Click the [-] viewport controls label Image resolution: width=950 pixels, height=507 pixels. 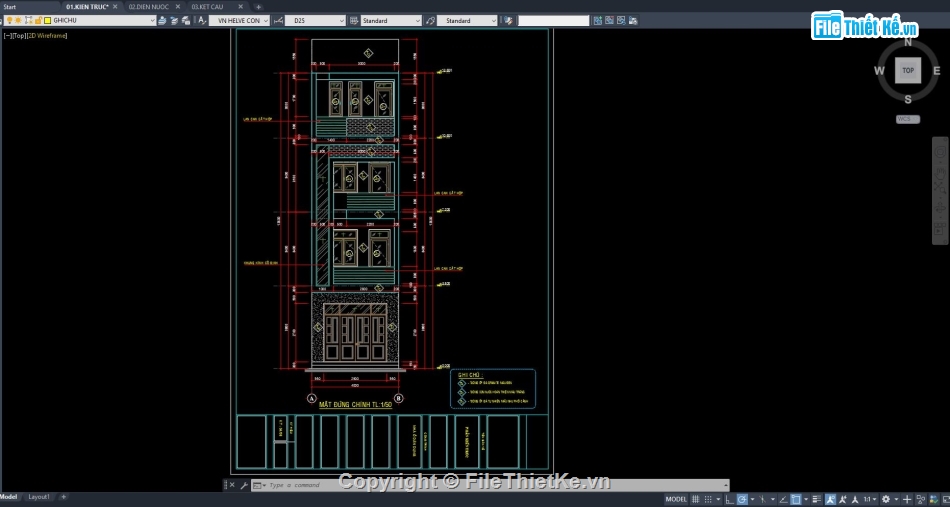point(7,36)
